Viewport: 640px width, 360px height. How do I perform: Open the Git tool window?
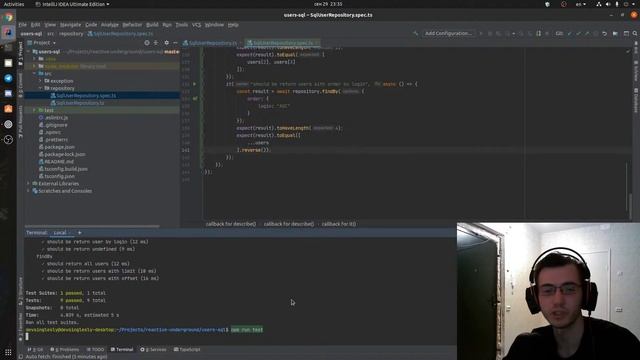35,349
